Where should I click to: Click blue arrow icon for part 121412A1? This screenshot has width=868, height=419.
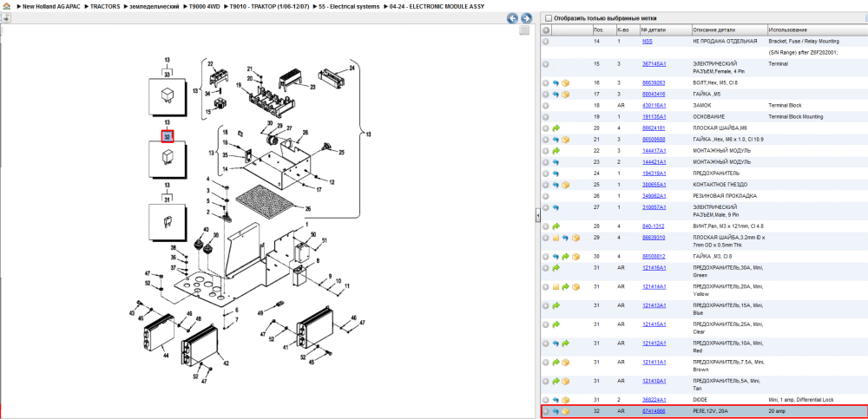[556, 344]
